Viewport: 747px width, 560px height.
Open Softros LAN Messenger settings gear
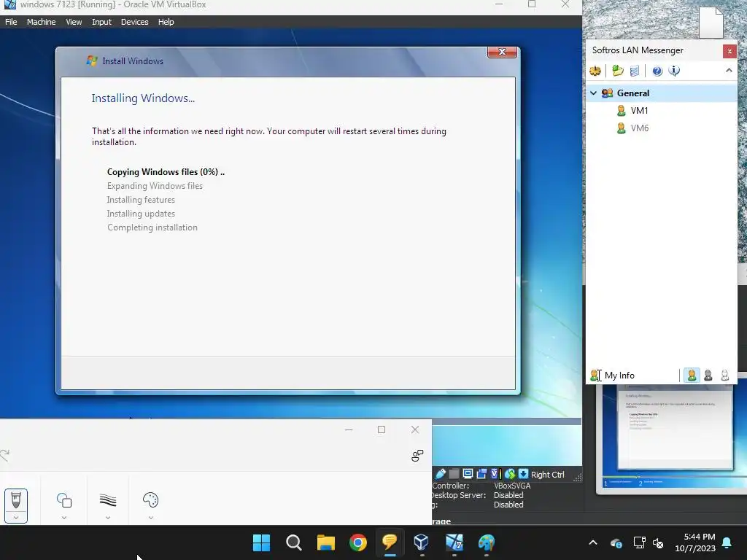[x=595, y=71]
